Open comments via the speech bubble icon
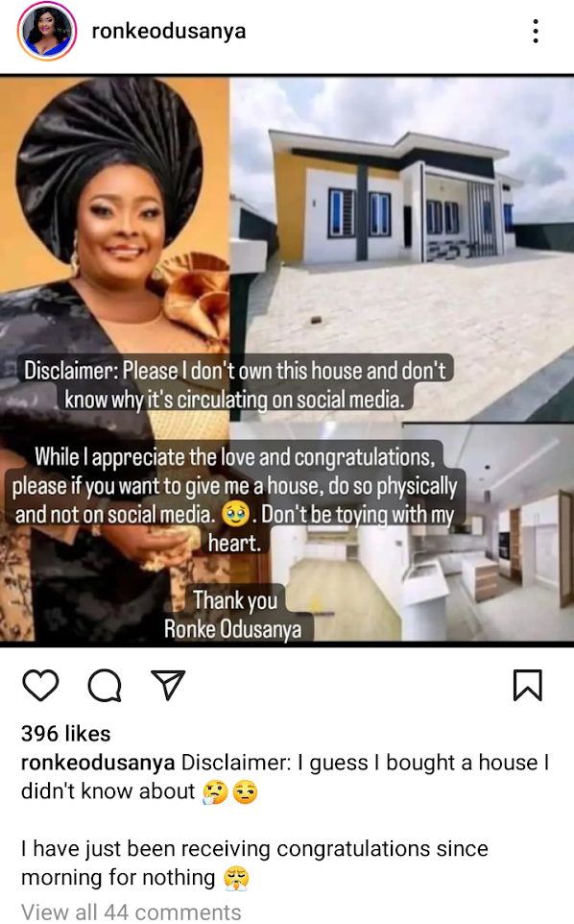Viewport: 574px width, 924px height. tap(105, 686)
